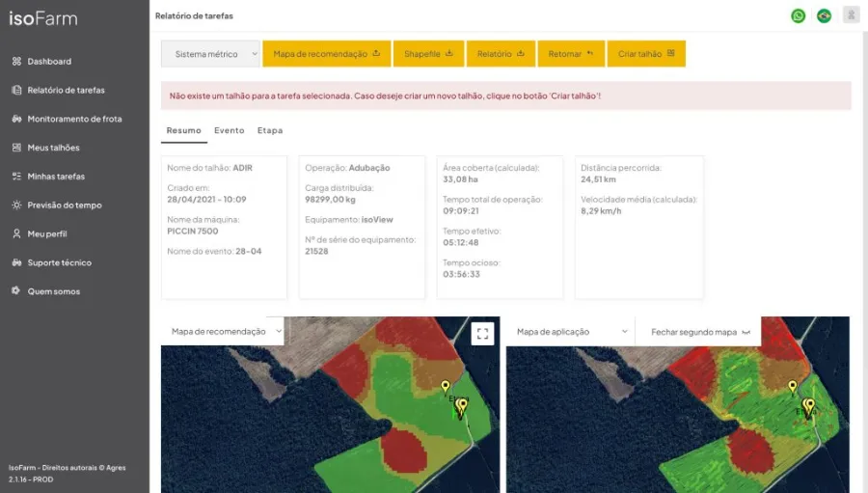Viewport: 868px width, 493px height.
Task: Open the Mapa de aplicação dropdown
Action: coord(570,331)
